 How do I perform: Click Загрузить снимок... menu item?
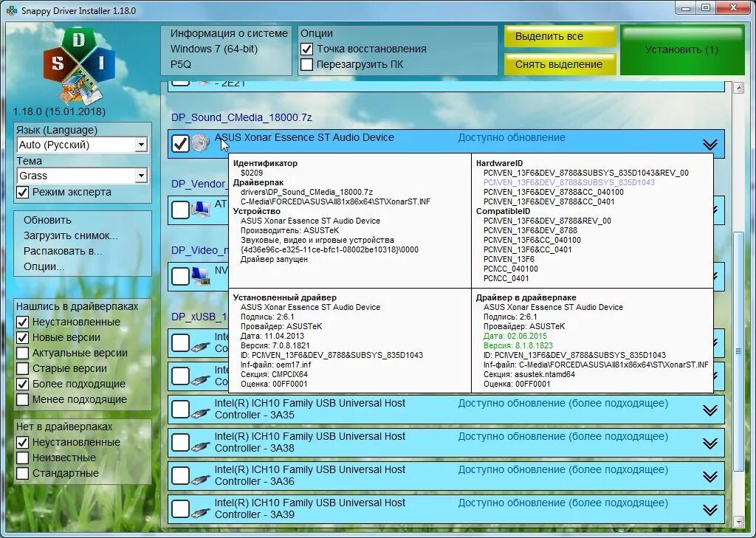[70, 235]
